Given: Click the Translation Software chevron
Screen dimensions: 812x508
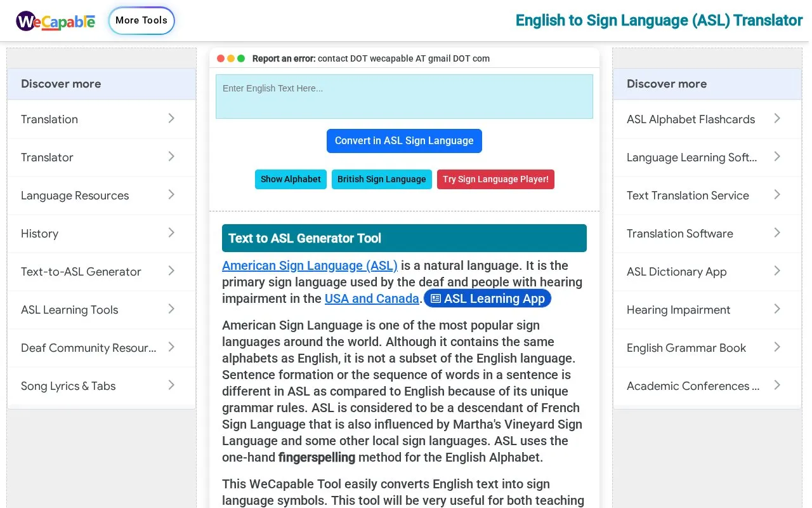Looking at the screenshot, I should (777, 232).
